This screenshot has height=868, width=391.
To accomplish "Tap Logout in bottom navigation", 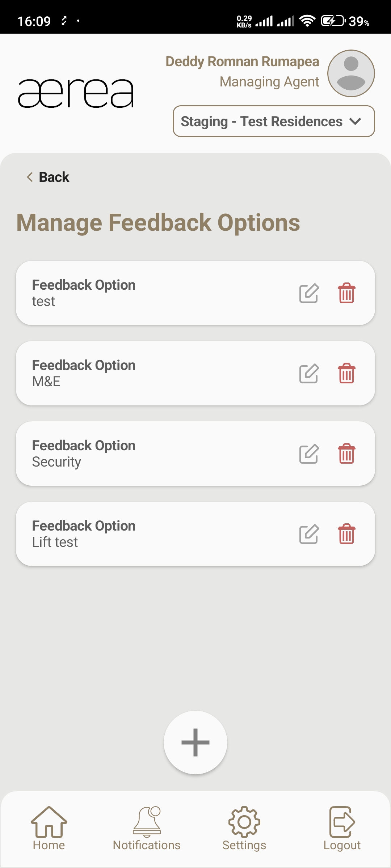I will click(342, 828).
